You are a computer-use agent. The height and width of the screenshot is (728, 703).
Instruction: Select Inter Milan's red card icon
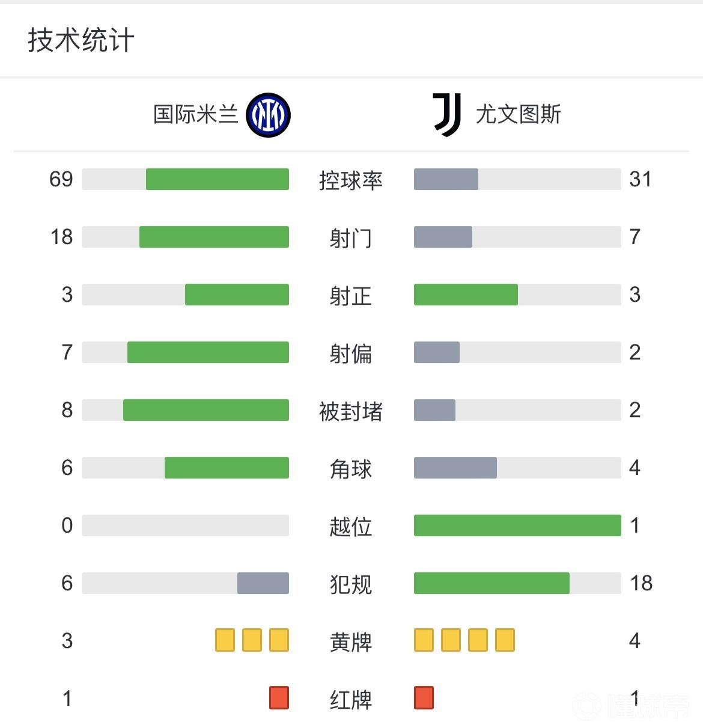tap(279, 698)
